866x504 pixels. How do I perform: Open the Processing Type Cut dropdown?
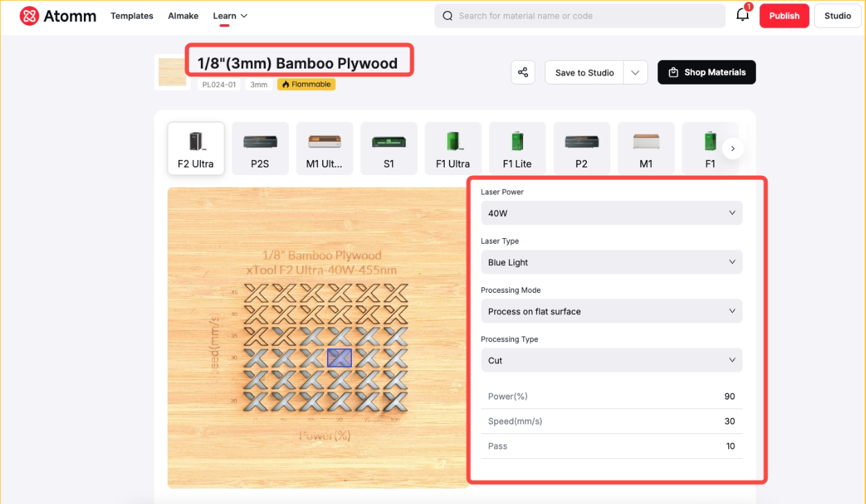click(x=611, y=361)
